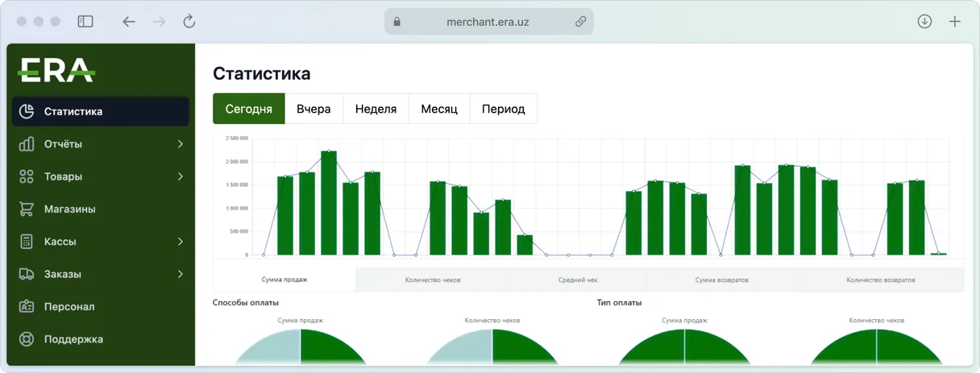
Task: Select the Вчера period tab
Action: (x=314, y=109)
